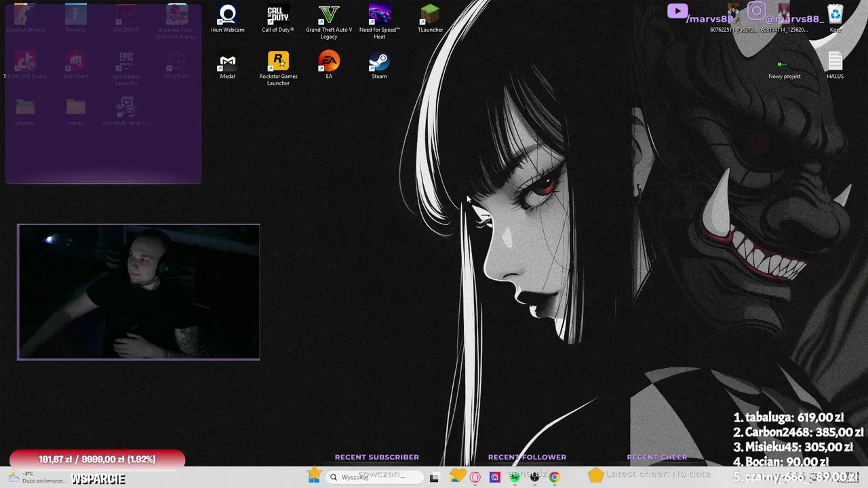Select the Need for Speed Heat icon
The image size is (868, 488).
pos(379,22)
